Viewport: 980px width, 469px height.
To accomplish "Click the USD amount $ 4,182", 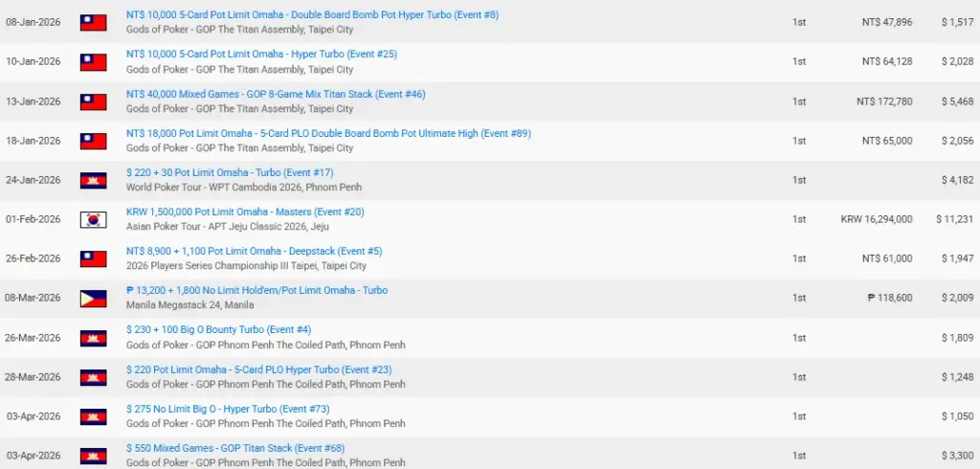I will pos(957,180).
